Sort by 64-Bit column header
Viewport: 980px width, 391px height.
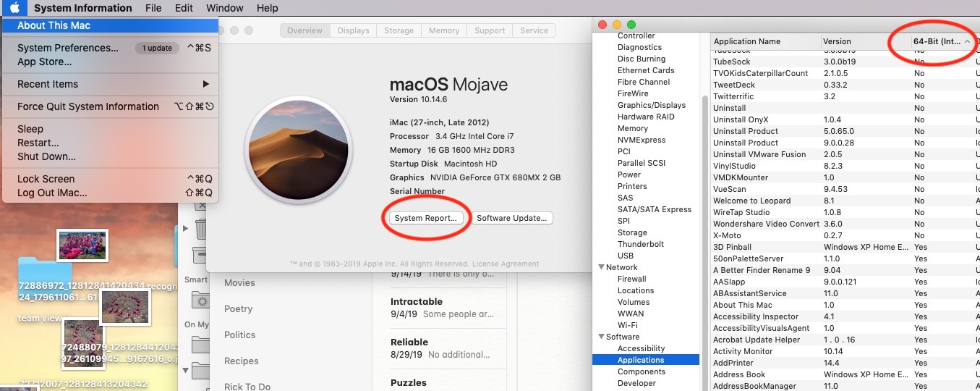click(x=942, y=41)
